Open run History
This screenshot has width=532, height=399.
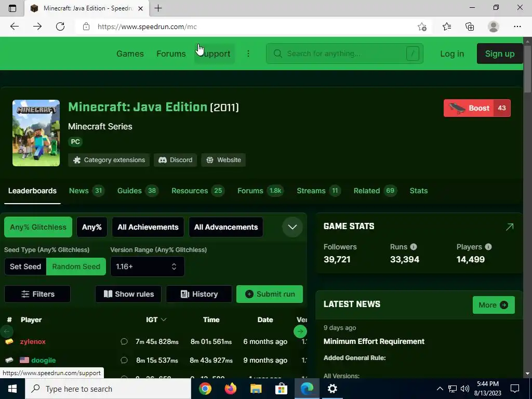coord(199,294)
